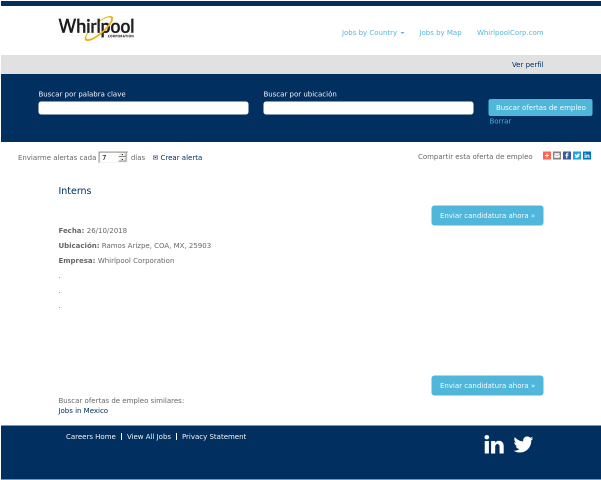Go to WhirlpoolCorp.com nav link
Image resolution: width=601 pixels, height=480 pixels.
coord(510,33)
